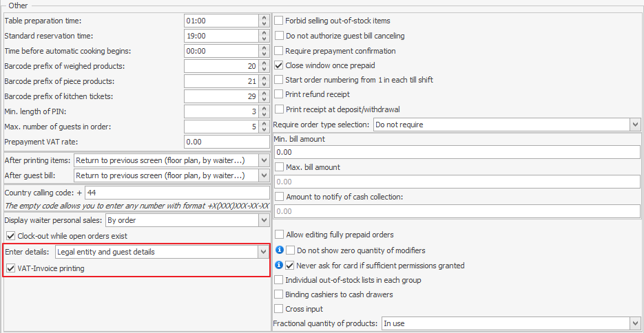Screen dimensions: 644x333
Task: Toggle VAT-Invoice printing checkbox
Action: [10, 268]
